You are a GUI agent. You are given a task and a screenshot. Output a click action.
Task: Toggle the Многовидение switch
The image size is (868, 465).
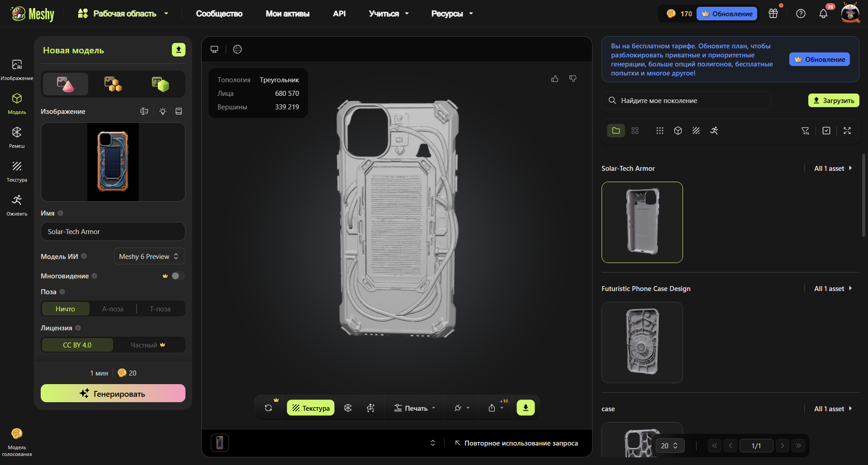click(178, 276)
